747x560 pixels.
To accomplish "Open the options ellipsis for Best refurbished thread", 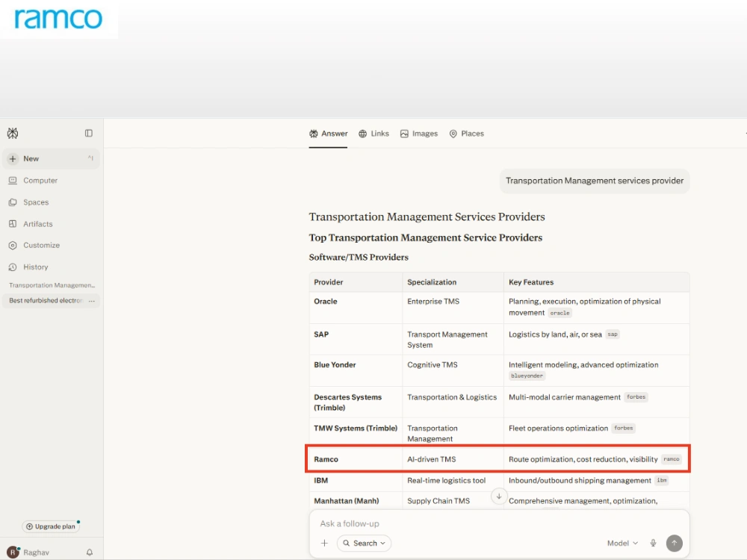I will click(x=91, y=301).
